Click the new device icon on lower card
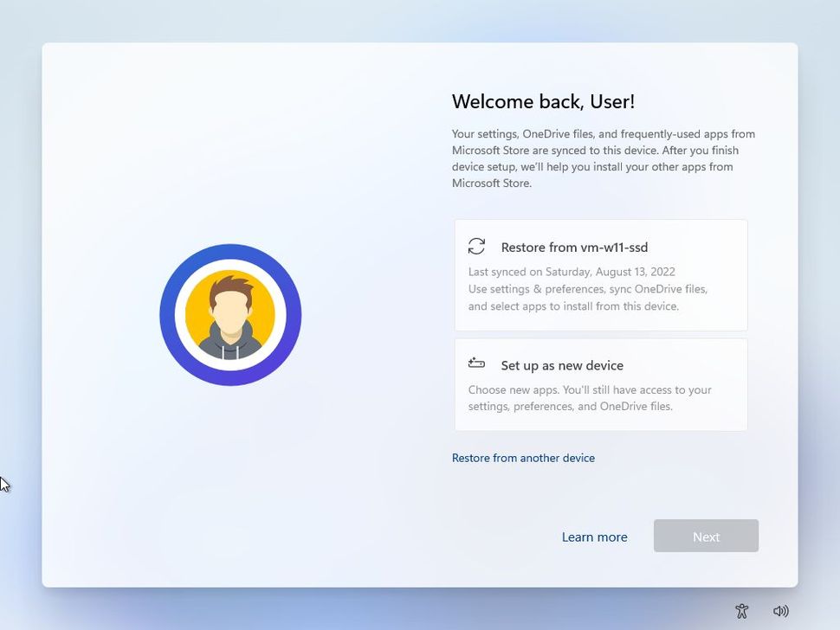The height and width of the screenshot is (630, 840). (x=478, y=364)
